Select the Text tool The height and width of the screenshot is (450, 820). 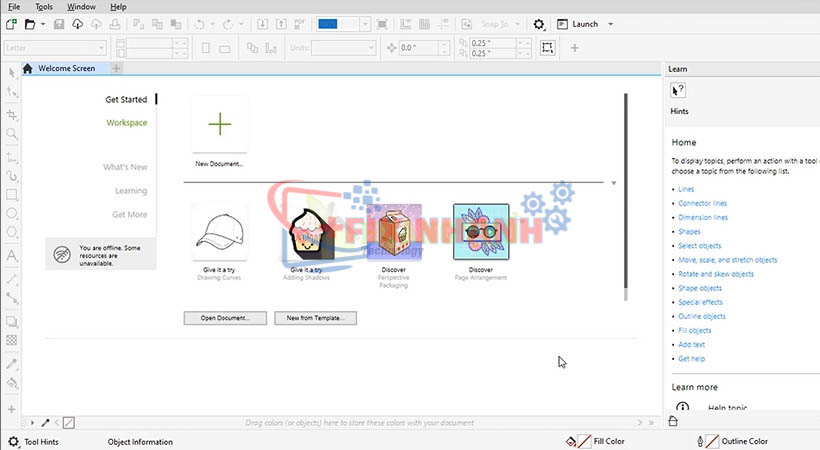coord(12,256)
